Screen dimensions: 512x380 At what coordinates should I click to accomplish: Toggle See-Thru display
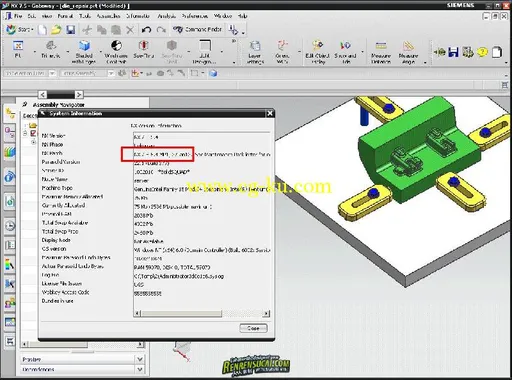tap(144, 49)
